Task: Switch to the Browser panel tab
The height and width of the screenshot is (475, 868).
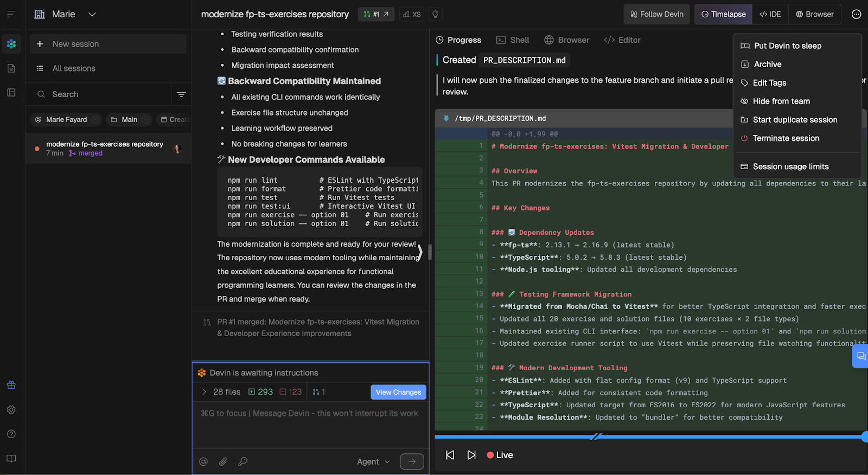Action: pyautogui.click(x=566, y=40)
